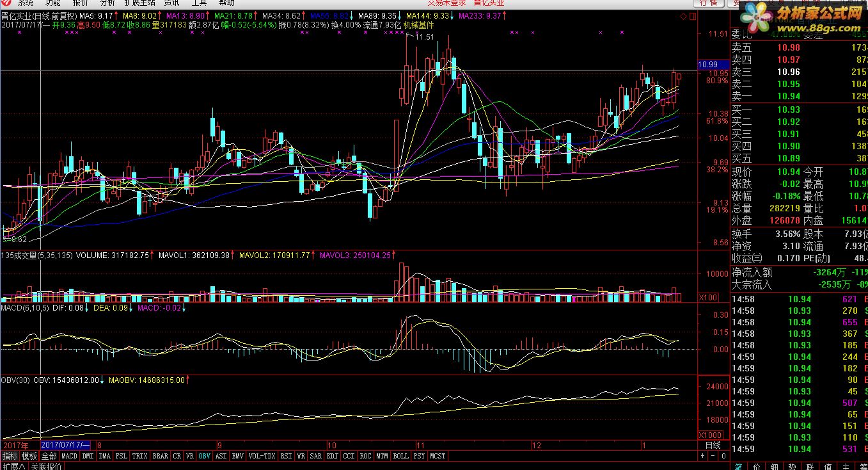Click the OBV(30) indicator label

pyautogui.click(x=16, y=380)
